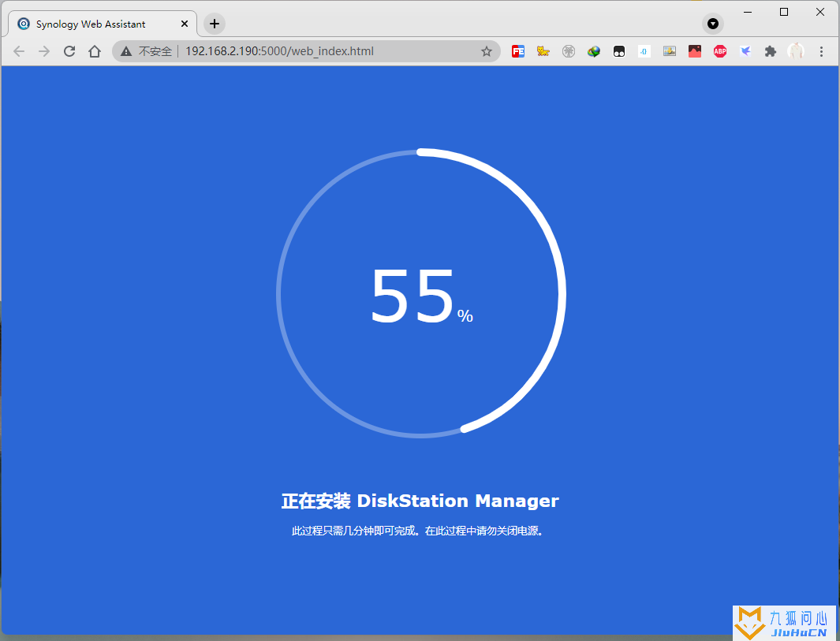Screen dimensions: 840x641
Task: Minimize the Chrome window
Action: point(748,13)
